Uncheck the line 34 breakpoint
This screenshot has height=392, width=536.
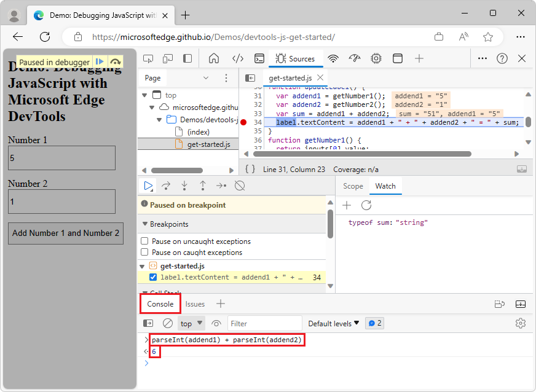pos(153,278)
